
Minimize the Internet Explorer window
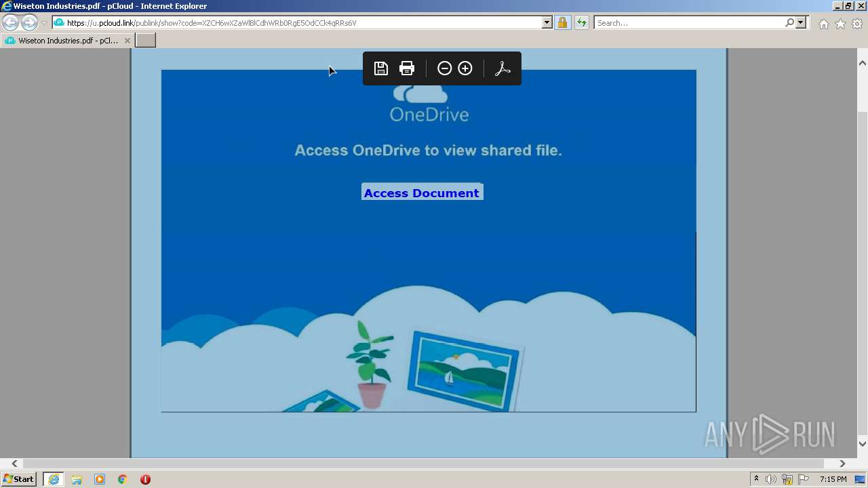[x=837, y=6]
